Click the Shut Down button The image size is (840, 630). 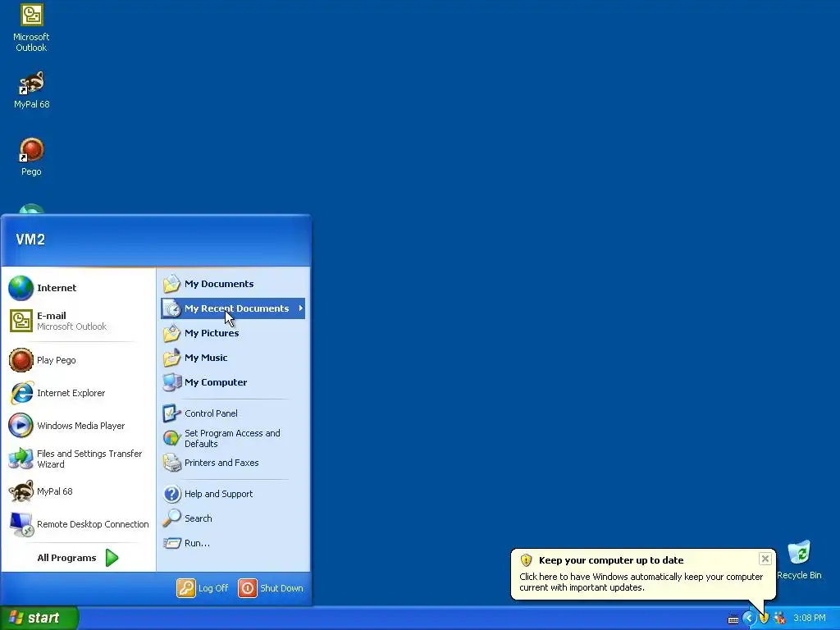pyautogui.click(x=271, y=588)
